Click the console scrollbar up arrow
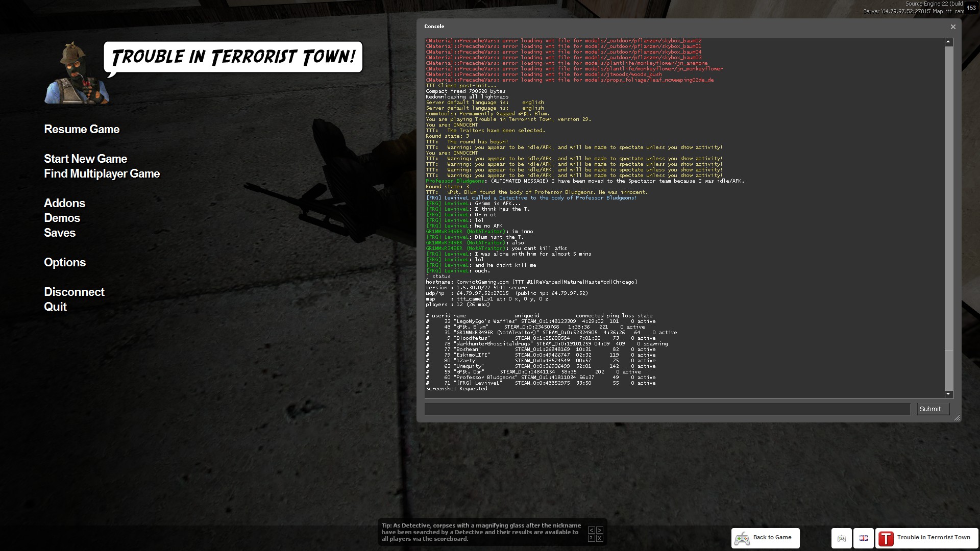The width and height of the screenshot is (980, 551). click(949, 42)
